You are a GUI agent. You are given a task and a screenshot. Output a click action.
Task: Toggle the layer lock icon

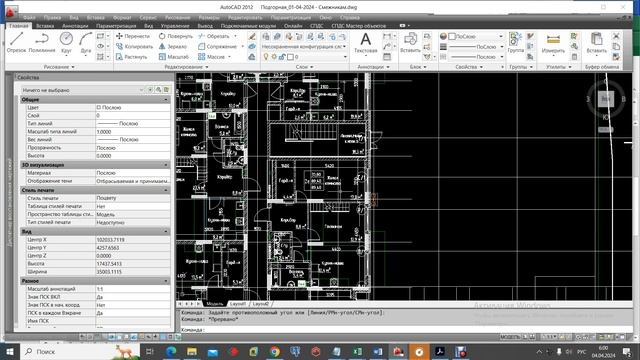pos(282,57)
